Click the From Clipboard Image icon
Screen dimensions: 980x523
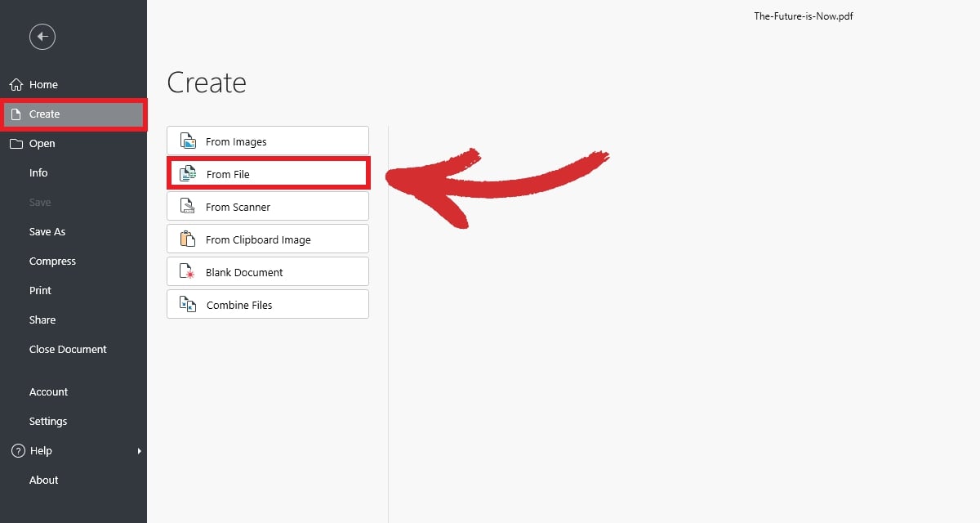coord(188,239)
